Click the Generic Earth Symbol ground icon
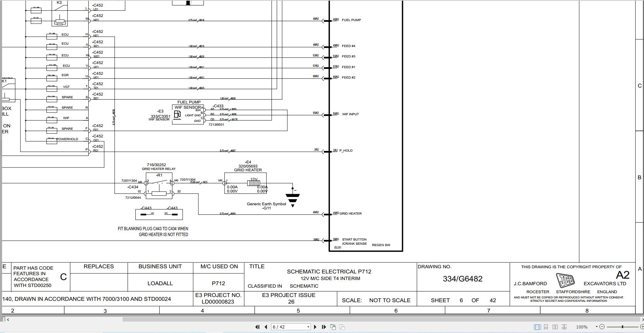The width and height of the screenshot is (644, 333). [x=293, y=198]
